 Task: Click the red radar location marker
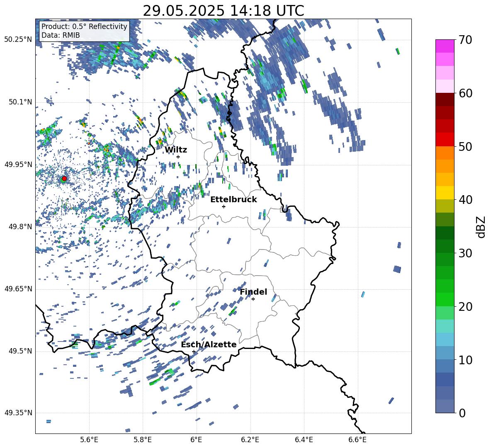(x=64, y=179)
